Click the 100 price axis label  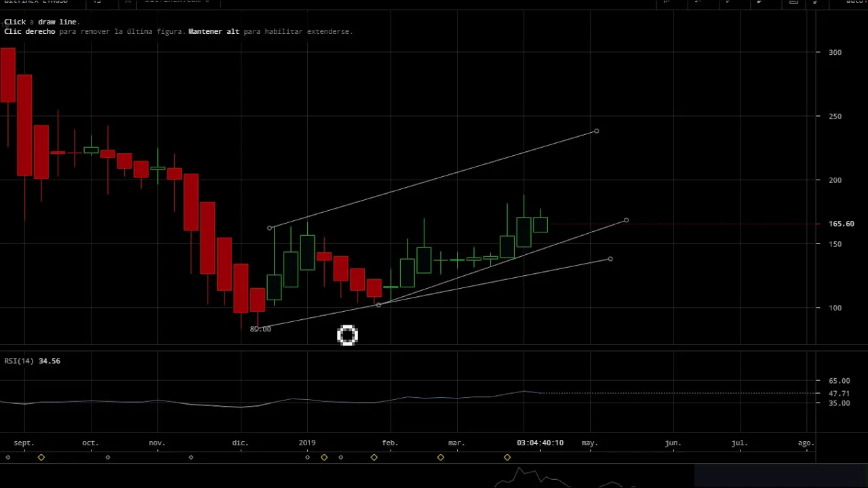tap(835, 308)
